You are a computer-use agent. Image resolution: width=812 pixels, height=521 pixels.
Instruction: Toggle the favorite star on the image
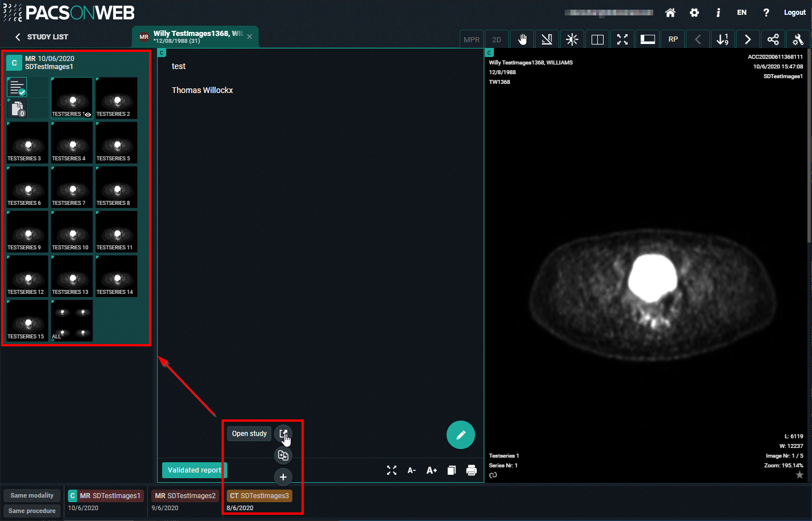tap(799, 475)
